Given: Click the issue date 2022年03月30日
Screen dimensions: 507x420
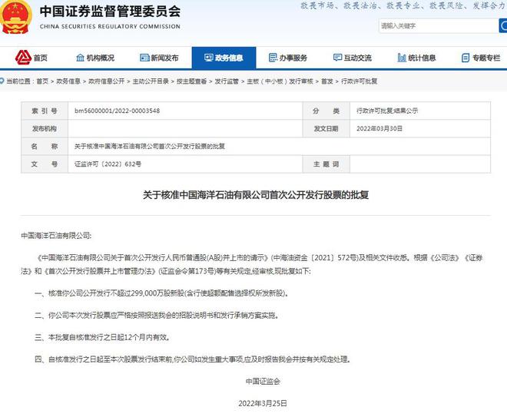Looking at the screenshot, I should tap(379, 128).
